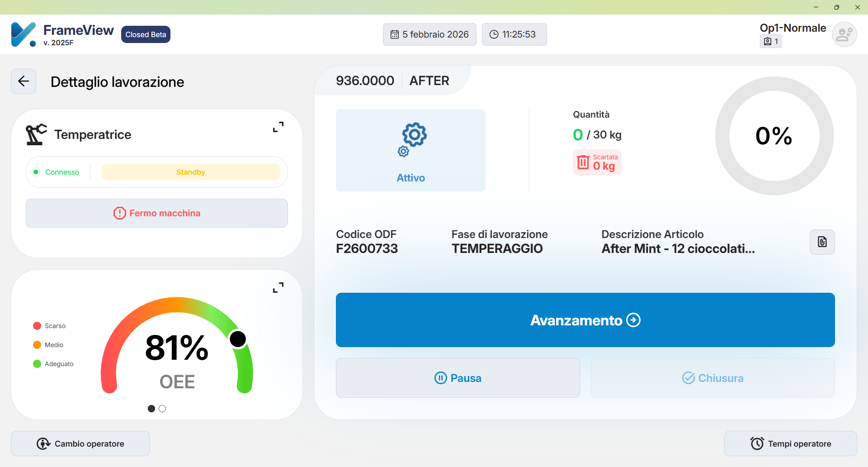Pause the job with Pausa button
The image size is (868, 467).
click(x=458, y=378)
